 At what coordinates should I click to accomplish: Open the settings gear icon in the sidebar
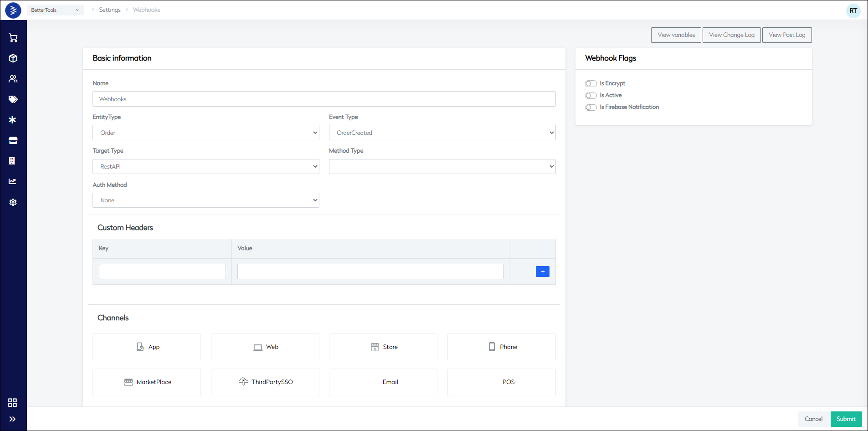[x=12, y=202]
